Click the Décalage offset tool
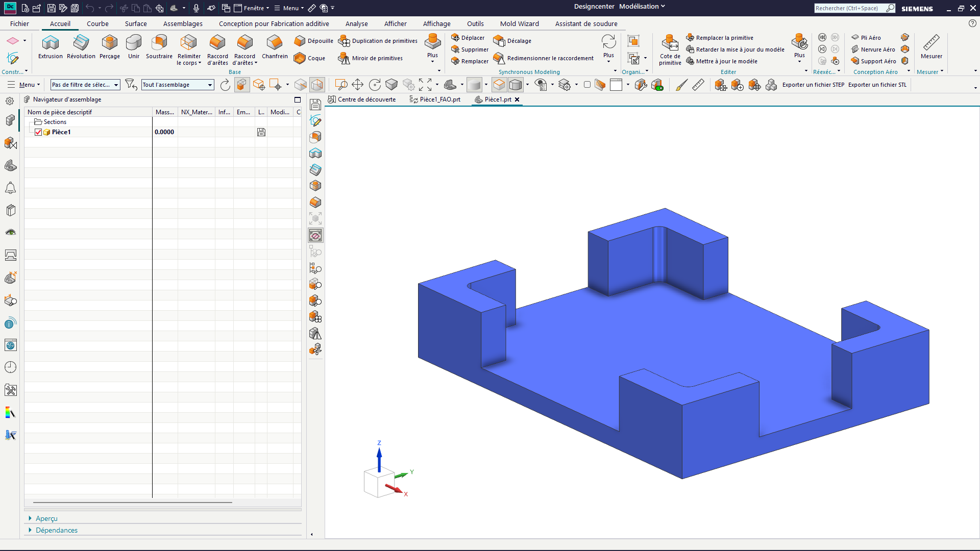Image resolution: width=980 pixels, height=551 pixels. click(x=512, y=41)
